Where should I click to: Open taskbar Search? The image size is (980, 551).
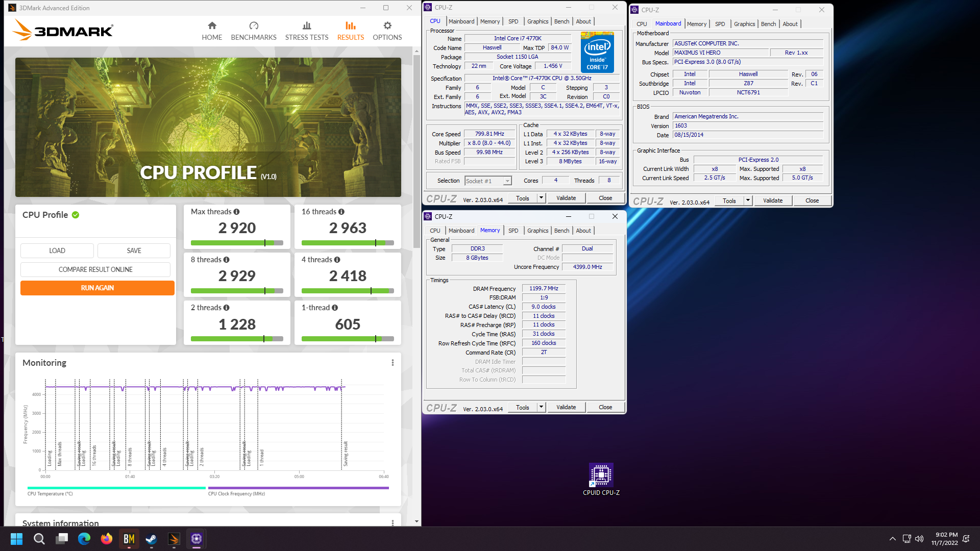click(x=39, y=539)
